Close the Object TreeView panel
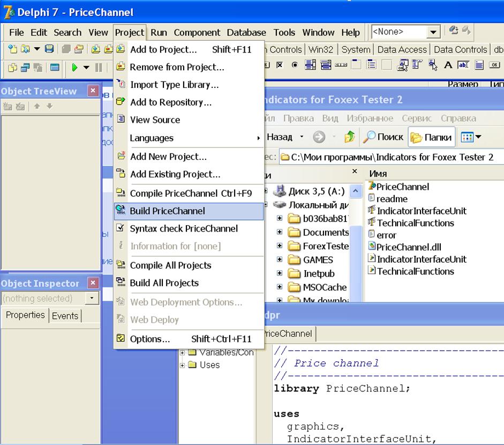This screenshot has height=445, width=504. (x=93, y=91)
